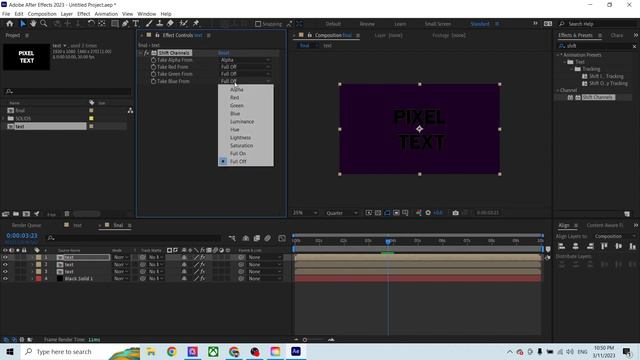The width and height of the screenshot is (640, 360).
Task: Open the Take Green From dropdown
Action: [x=245, y=74]
